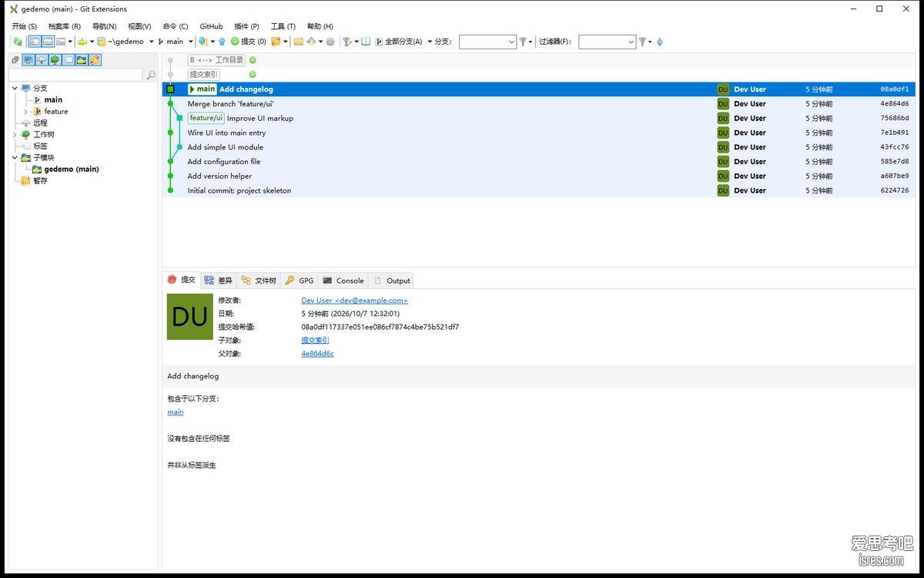Toggle the left panel layout button

(x=35, y=42)
